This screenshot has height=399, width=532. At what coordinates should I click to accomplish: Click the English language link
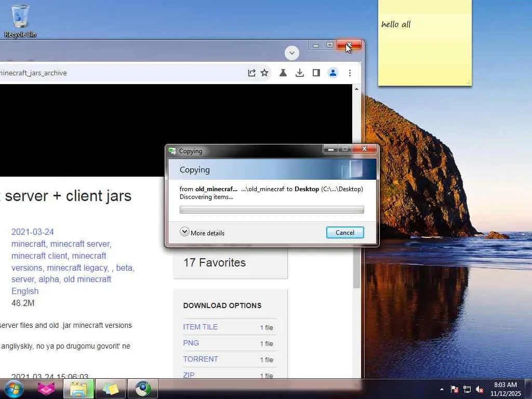click(25, 291)
